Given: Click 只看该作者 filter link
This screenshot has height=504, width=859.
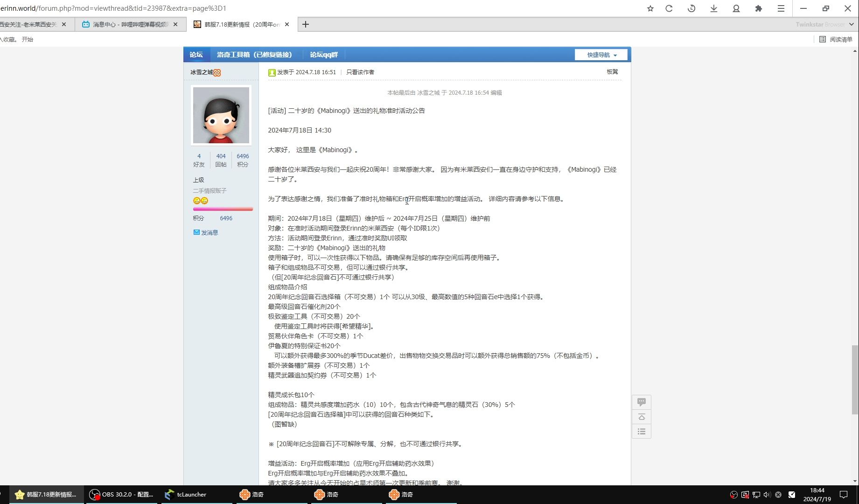Looking at the screenshot, I should click(x=360, y=72).
